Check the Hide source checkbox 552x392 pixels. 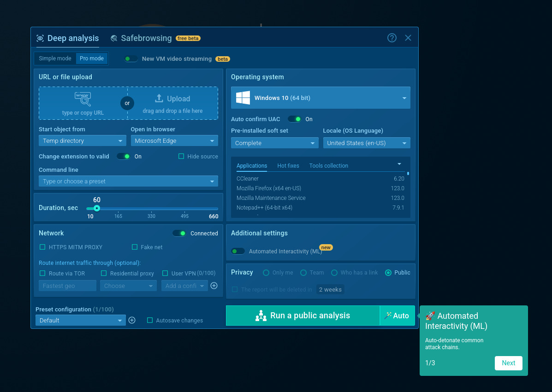(x=181, y=156)
